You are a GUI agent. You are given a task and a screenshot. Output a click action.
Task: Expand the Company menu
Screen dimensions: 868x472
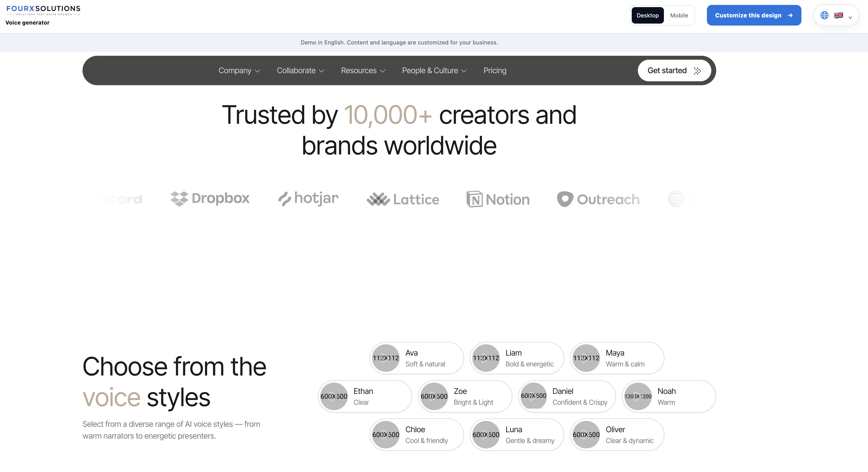(x=239, y=70)
